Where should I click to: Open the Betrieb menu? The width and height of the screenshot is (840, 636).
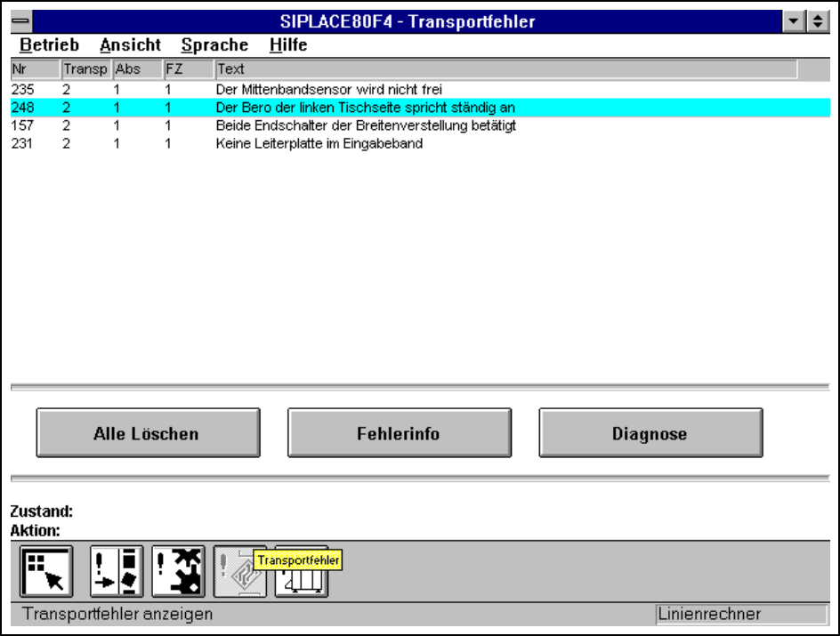click(x=49, y=45)
